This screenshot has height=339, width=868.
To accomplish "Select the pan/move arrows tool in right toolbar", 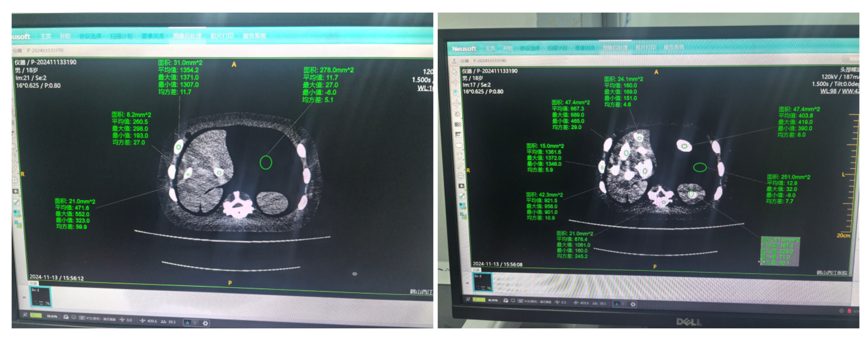I will click(x=457, y=103).
